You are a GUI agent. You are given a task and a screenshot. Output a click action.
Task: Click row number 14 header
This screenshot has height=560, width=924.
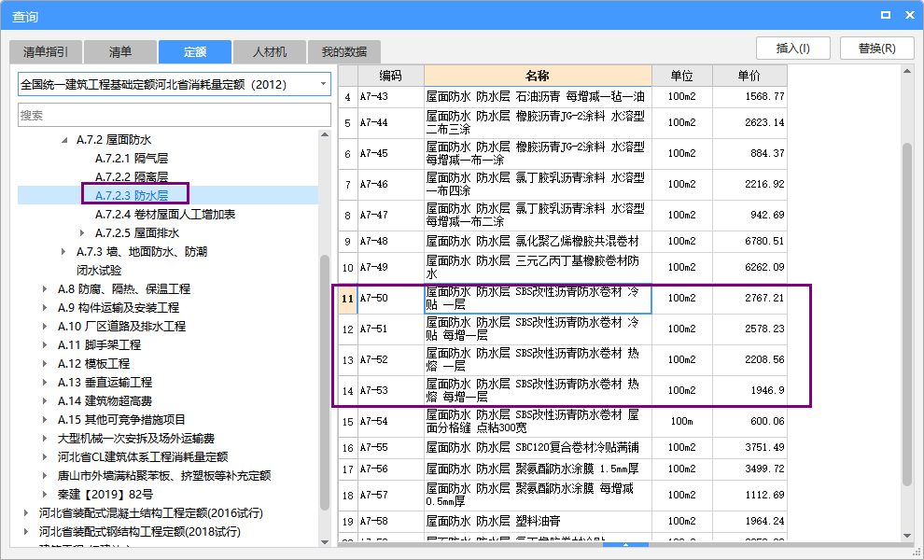point(348,390)
